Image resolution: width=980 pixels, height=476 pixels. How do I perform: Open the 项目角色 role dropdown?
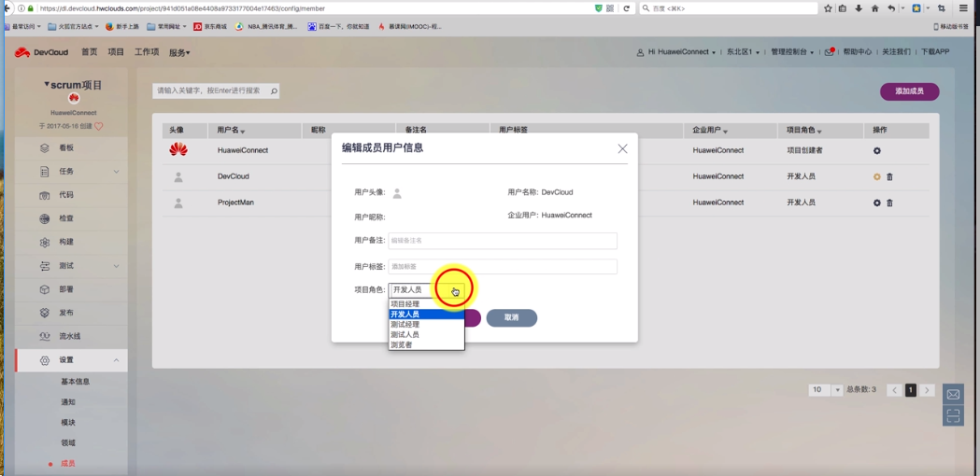[426, 290]
